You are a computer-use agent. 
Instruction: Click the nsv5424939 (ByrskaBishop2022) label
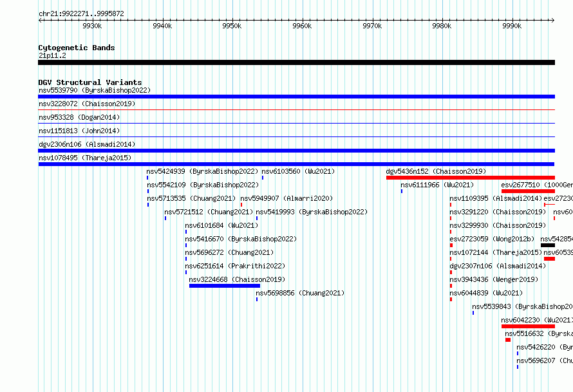click(202, 171)
